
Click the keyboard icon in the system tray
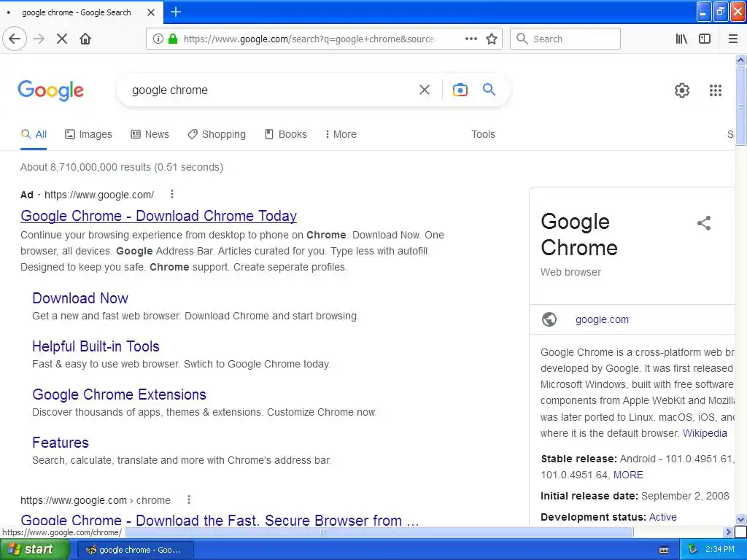tap(664, 550)
